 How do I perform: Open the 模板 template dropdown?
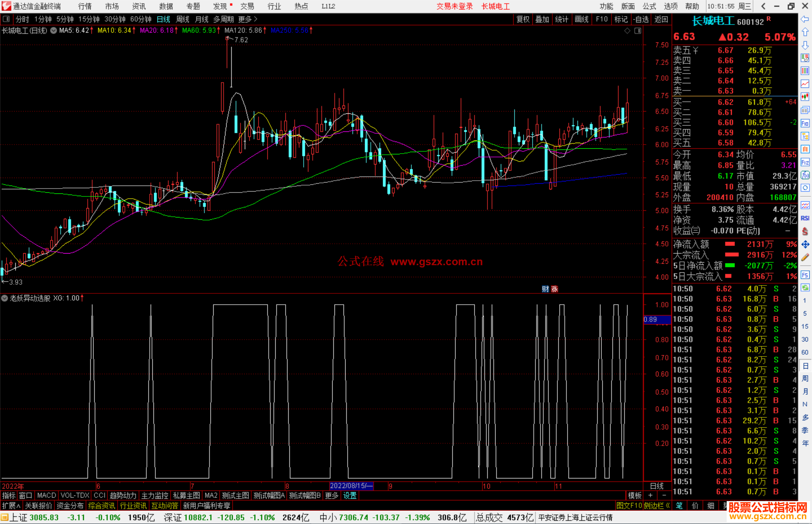tap(635, 495)
